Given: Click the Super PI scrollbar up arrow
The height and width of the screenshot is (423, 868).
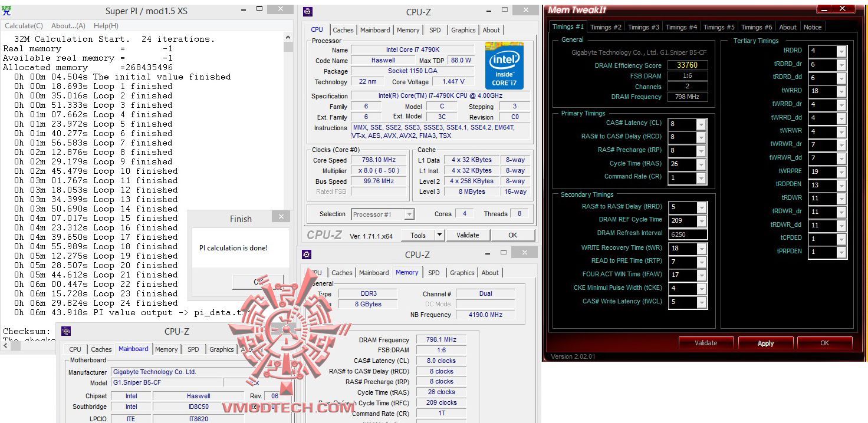Looking at the screenshot, I should point(288,37).
